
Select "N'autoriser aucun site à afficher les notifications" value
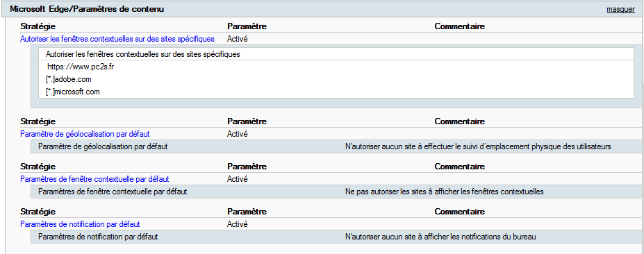pos(441,237)
